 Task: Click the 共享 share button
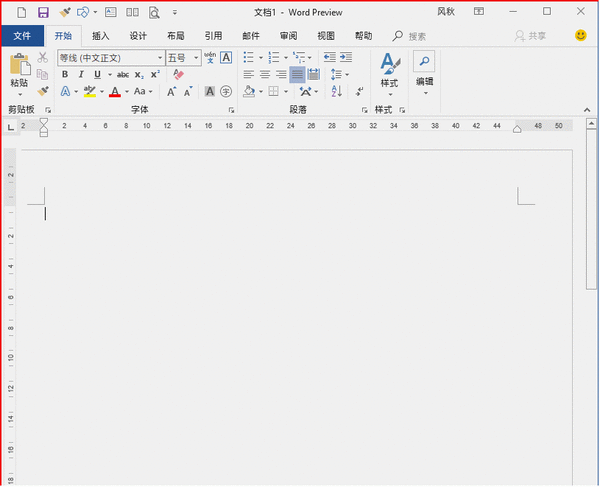530,35
